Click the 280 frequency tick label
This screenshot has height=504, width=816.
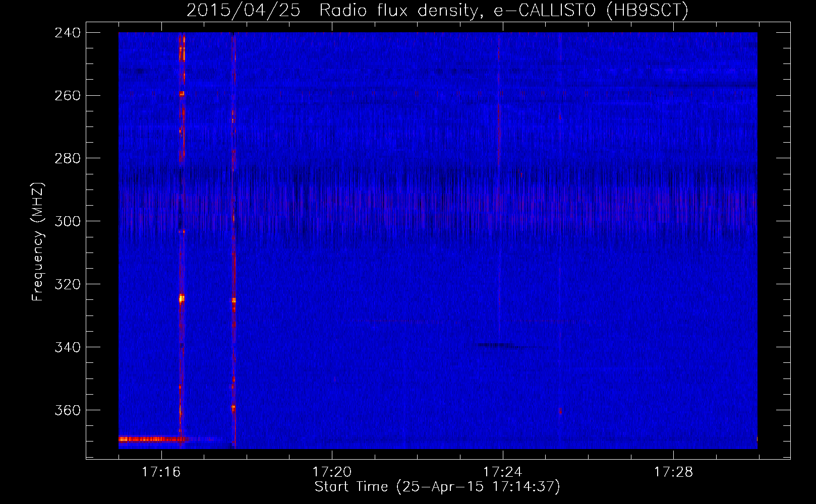coord(68,159)
